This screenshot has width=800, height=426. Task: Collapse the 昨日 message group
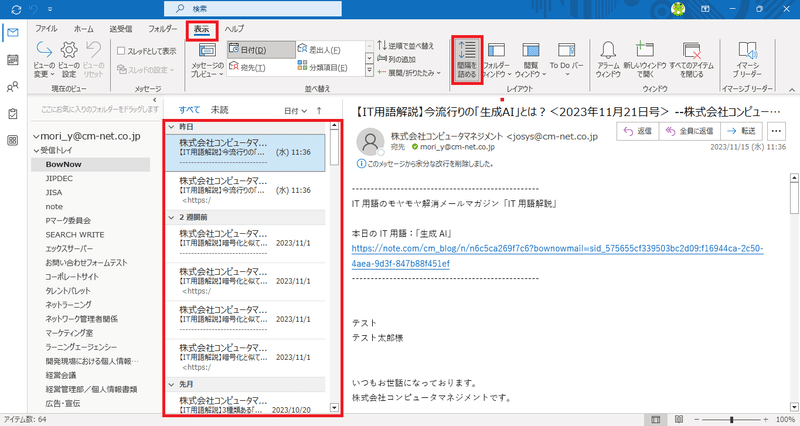[x=171, y=127]
